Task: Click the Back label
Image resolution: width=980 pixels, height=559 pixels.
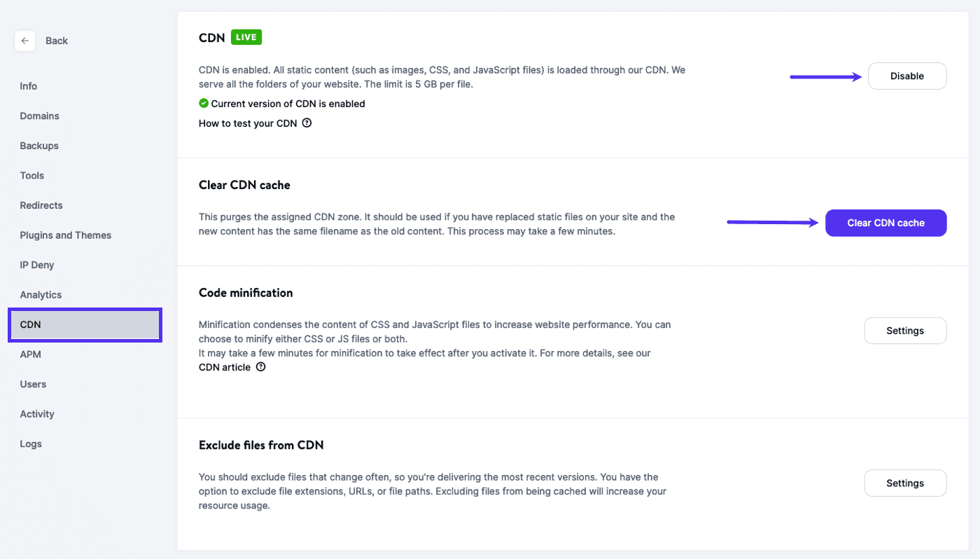Action: click(57, 41)
